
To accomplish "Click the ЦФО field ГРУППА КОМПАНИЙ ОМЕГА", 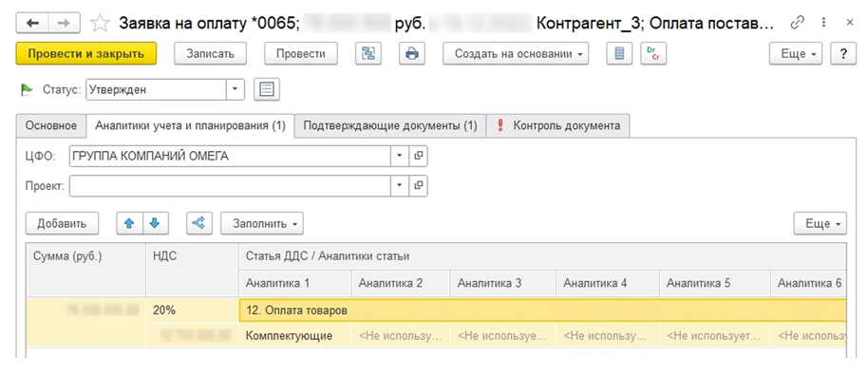I will click(230, 156).
